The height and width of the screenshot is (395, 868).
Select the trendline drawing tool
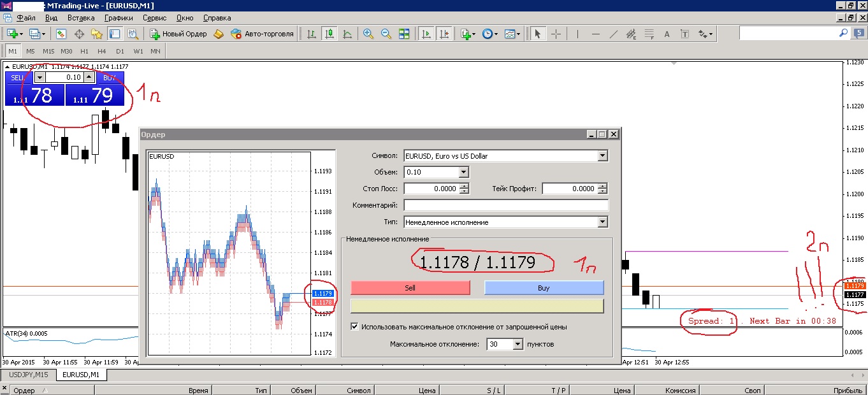[x=614, y=34]
